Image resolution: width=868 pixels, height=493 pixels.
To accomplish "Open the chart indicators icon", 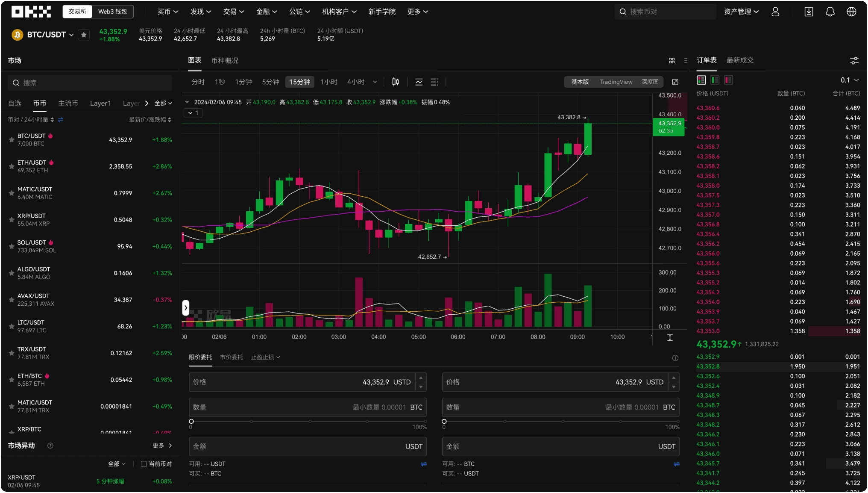I will coord(419,82).
